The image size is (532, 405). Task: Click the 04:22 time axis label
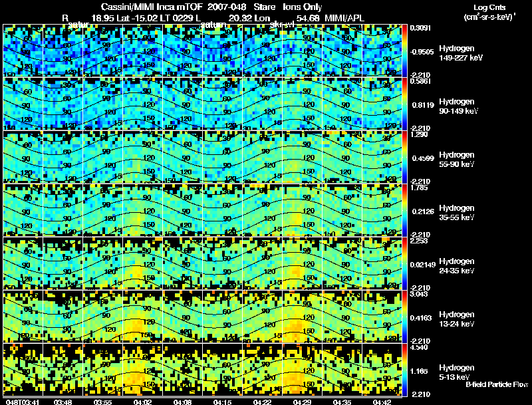point(262,402)
